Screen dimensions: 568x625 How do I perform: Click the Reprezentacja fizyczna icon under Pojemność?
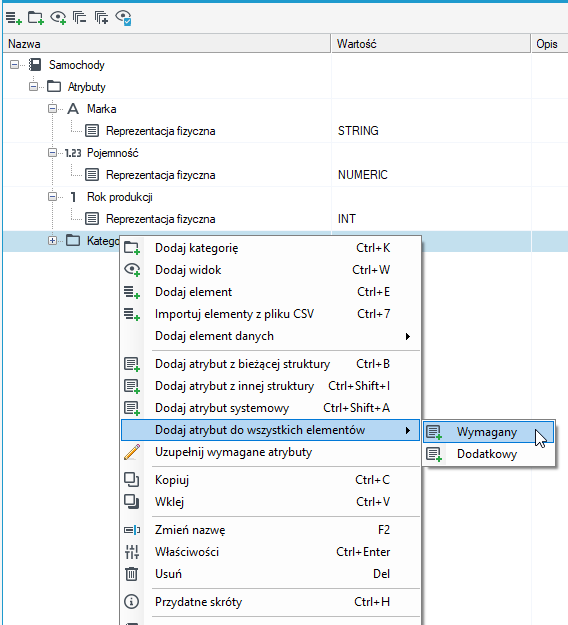pyautogui.click(x=92, y=175)
